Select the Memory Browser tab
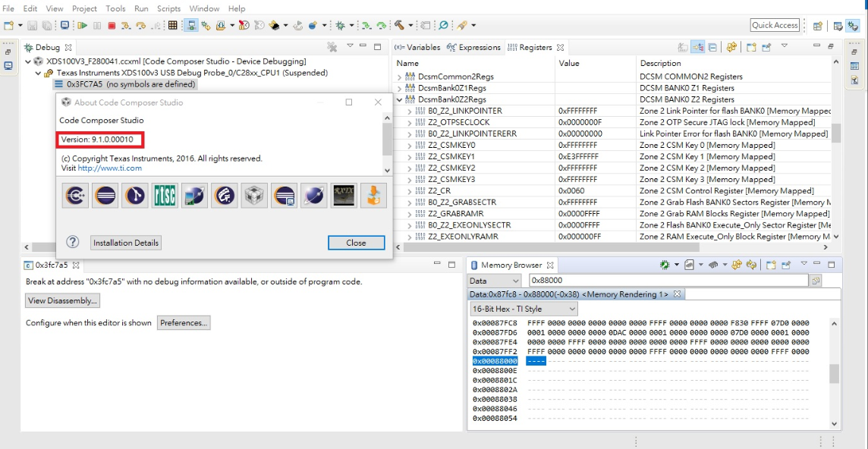The image size is (868, 449). click(512, 265)
